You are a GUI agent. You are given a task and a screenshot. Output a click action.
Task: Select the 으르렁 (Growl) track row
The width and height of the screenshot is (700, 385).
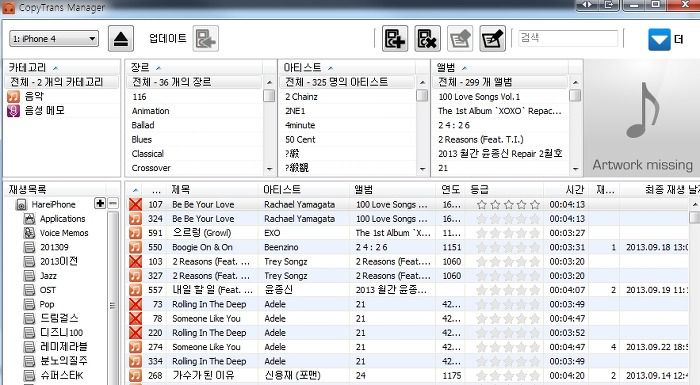[x=408, y=233]
